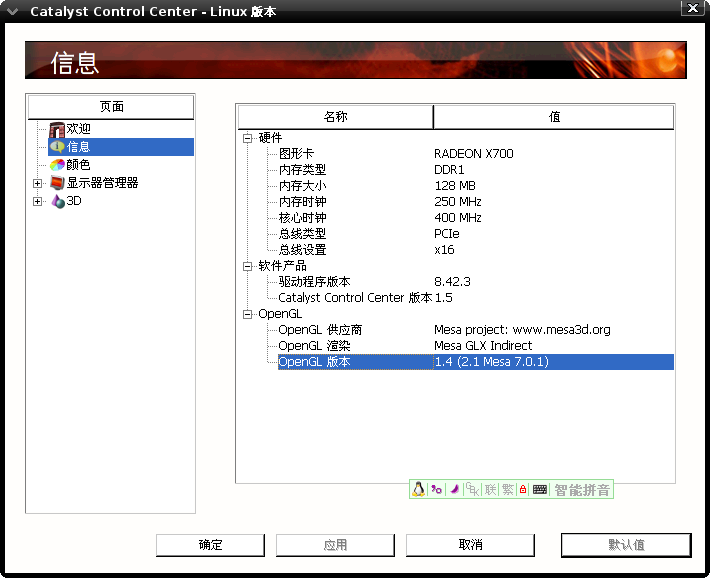710x578 pixels.
Task: Click the GBK charset icon
Action: click(x=472, y=489)
